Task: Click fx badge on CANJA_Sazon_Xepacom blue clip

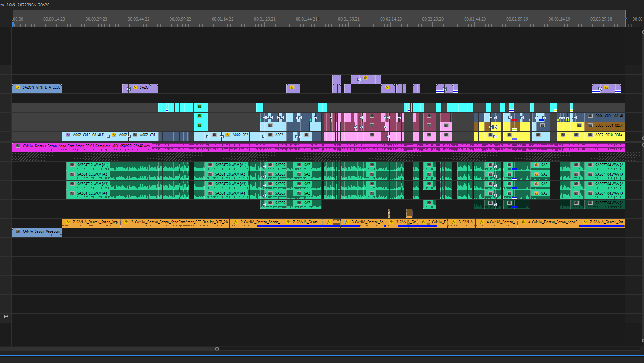Action: click(18, 231)
